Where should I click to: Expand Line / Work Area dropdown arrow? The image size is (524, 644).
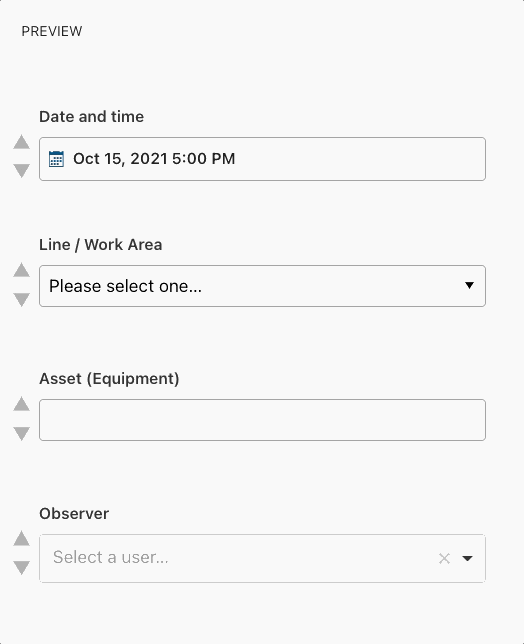coord(469,285)
